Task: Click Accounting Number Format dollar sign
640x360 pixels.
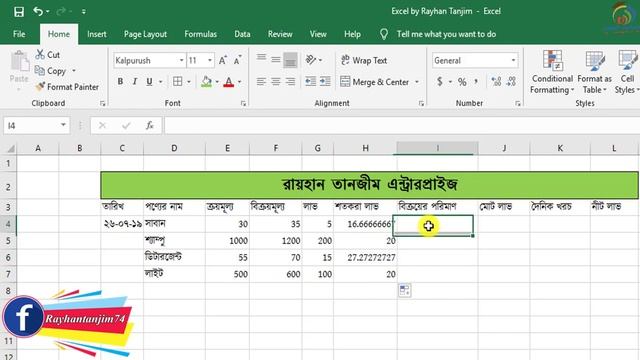Action: coord(440,82)
